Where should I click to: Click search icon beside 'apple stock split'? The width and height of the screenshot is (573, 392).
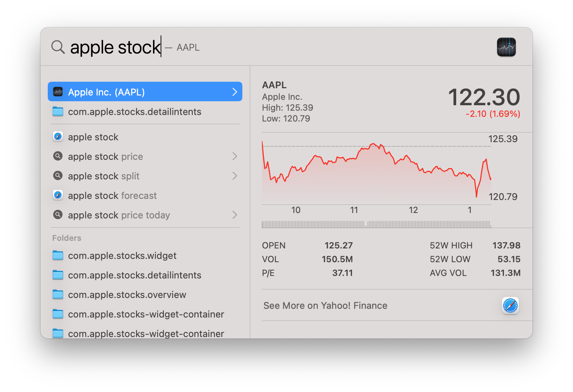pos(58,176)
